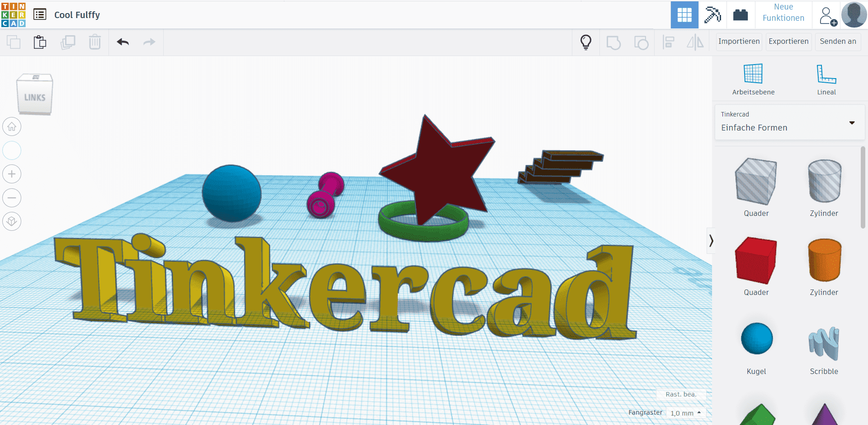Click the Group shapes icon
The image size is (868, 425).
(613, 42)
